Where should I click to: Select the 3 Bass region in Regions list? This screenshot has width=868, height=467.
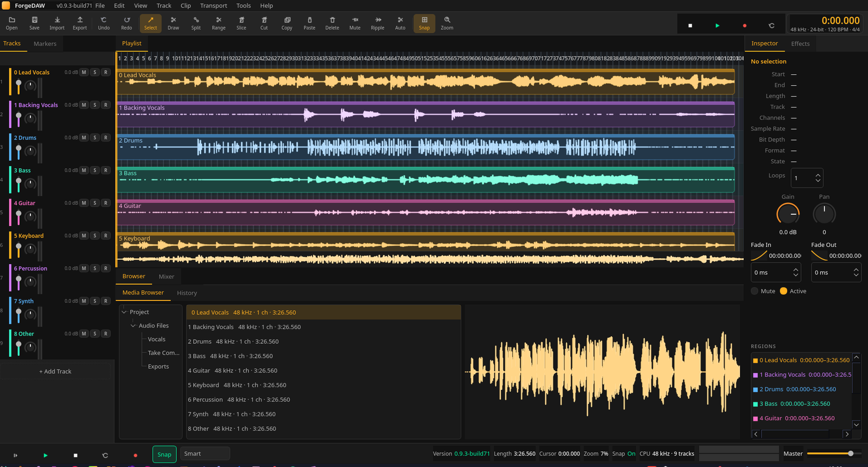801,404
